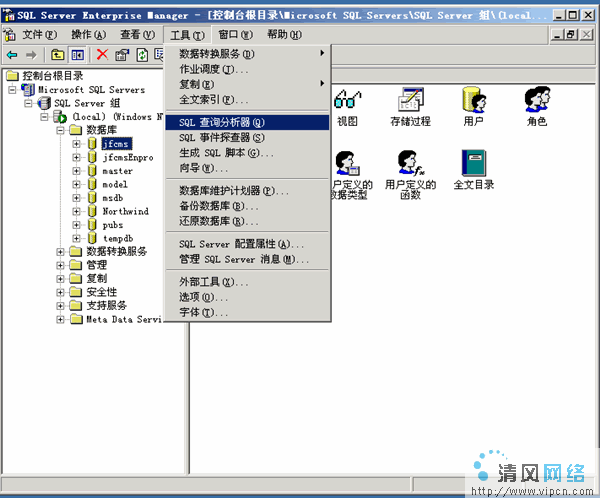Select 向导(W) menu item
600x498 pixels.
pos(247,168)
